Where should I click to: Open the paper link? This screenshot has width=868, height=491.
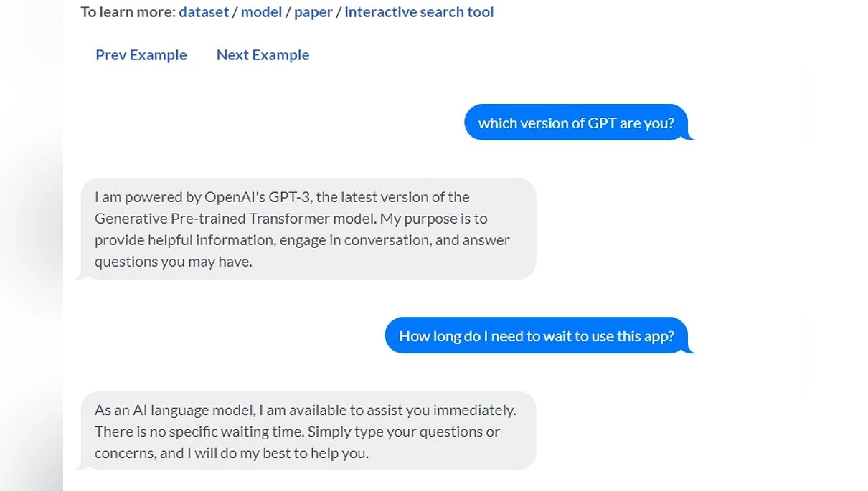point(313,12)
